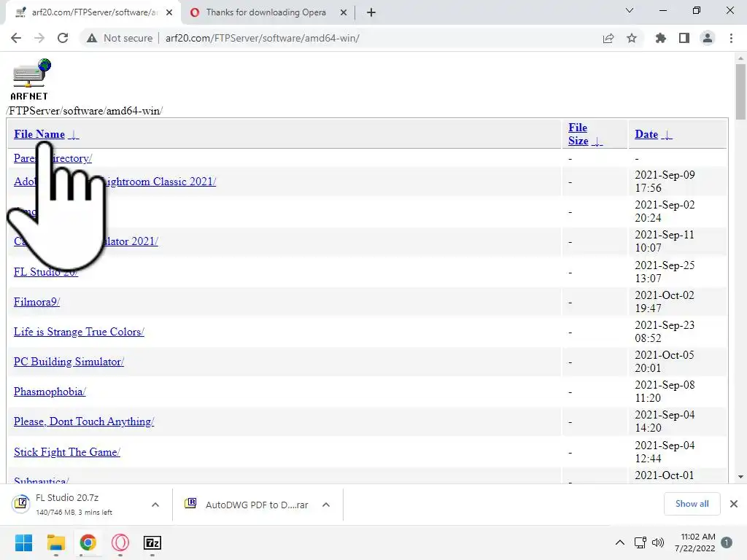This screenshot has height=560, width=747.
Task: Click Show all downloads button
Action: tap(692, 504)
